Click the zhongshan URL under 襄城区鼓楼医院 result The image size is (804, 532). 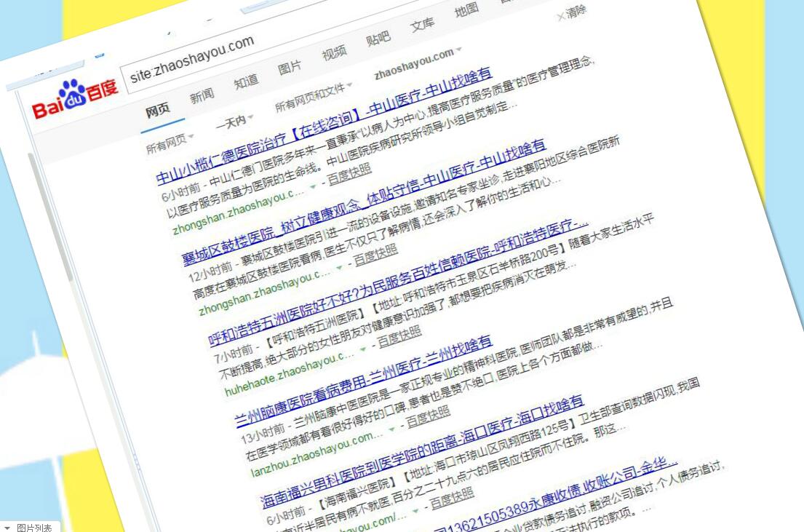265,293
